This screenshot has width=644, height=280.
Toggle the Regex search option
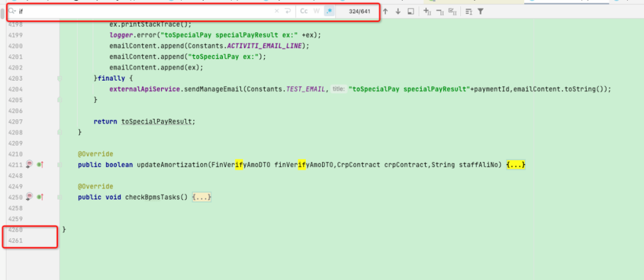pos(329,11)
